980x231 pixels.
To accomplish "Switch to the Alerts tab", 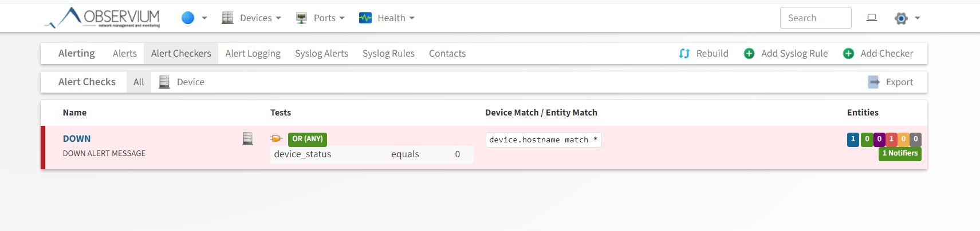I will coord(124,53).
